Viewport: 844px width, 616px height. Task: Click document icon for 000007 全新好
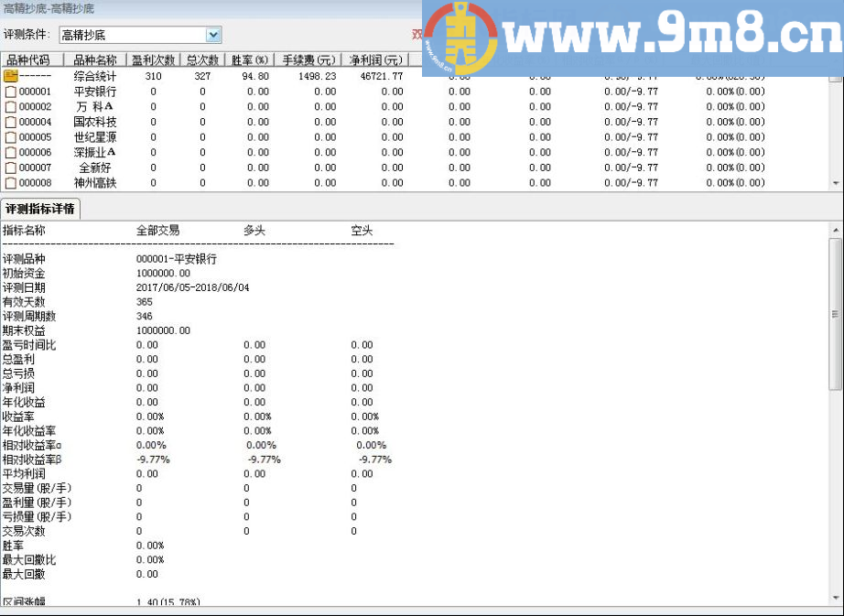point(11,168)
